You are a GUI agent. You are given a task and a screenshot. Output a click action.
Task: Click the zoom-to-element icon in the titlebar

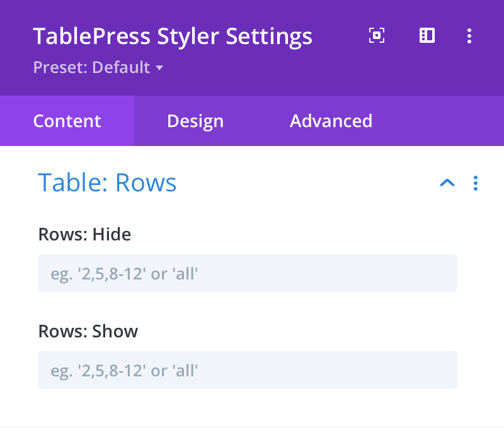pyautogui.click(x=376, y=35)
